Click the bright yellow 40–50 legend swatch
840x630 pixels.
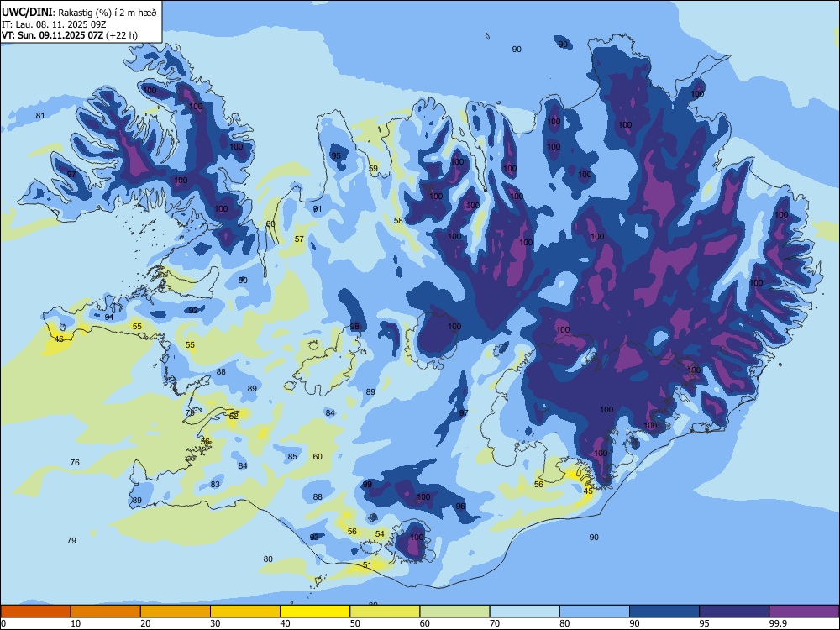pos(315,612)
